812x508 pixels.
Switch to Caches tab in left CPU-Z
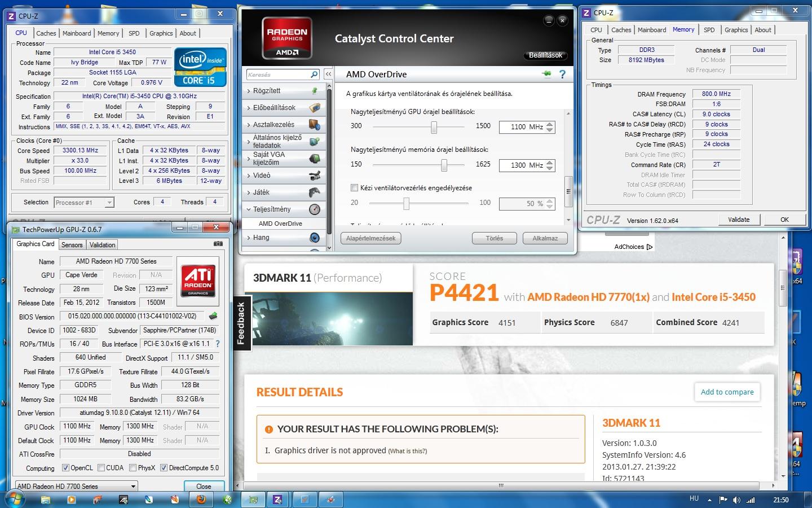click(46, 33)
